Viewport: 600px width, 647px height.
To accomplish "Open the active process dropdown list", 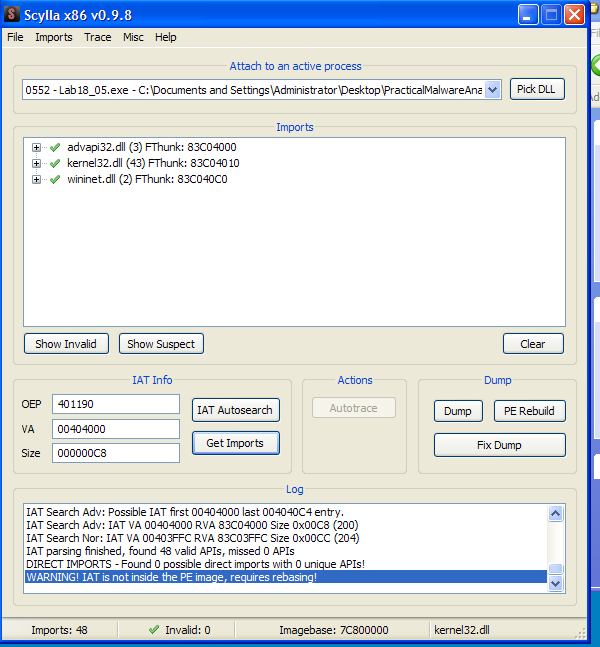I will point(493,90).
